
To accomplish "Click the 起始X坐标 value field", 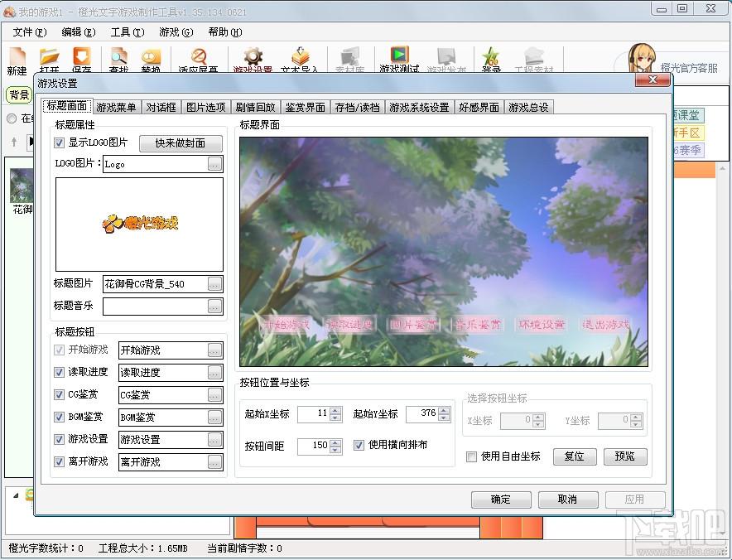I will 314,414.
